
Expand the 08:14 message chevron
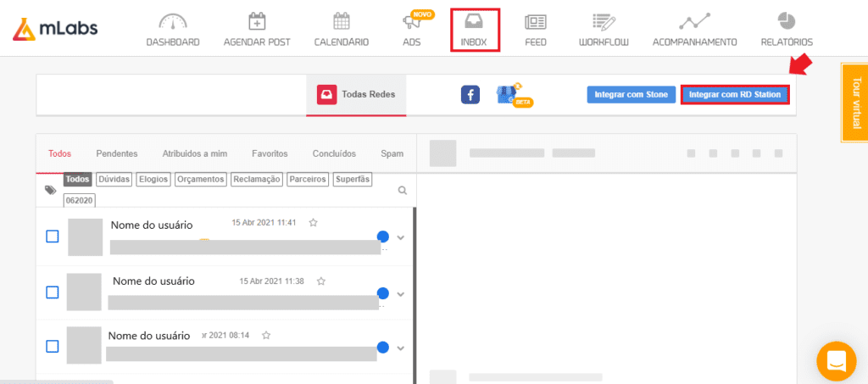tap(401, 348)
